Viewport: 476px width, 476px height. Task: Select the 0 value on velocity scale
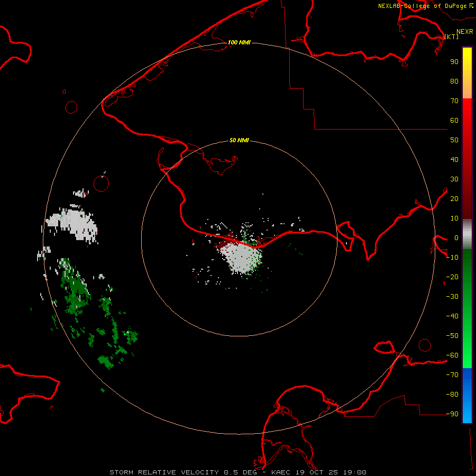click(456, 237)
